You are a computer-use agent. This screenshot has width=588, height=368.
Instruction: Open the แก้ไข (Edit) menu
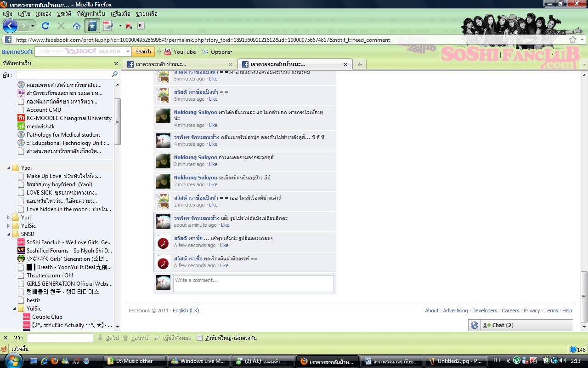click(24, 14)
